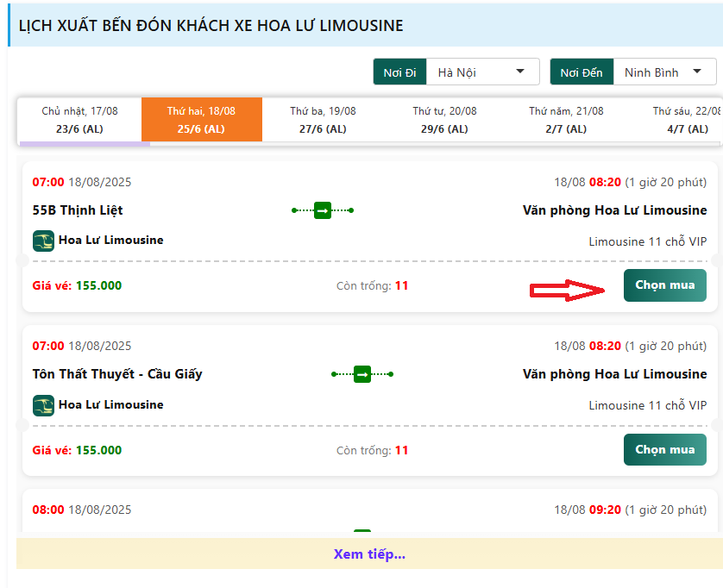Screen dimensions: 723x588
Task: Click Hoa Lư Limousine name in 55B Thịnh Liệt card
Action: (x=110, y=240)
